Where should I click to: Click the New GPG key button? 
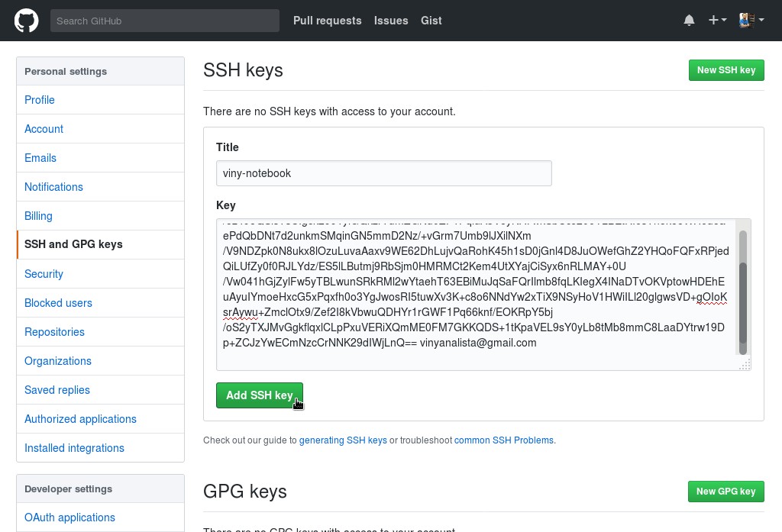(725, 492)
